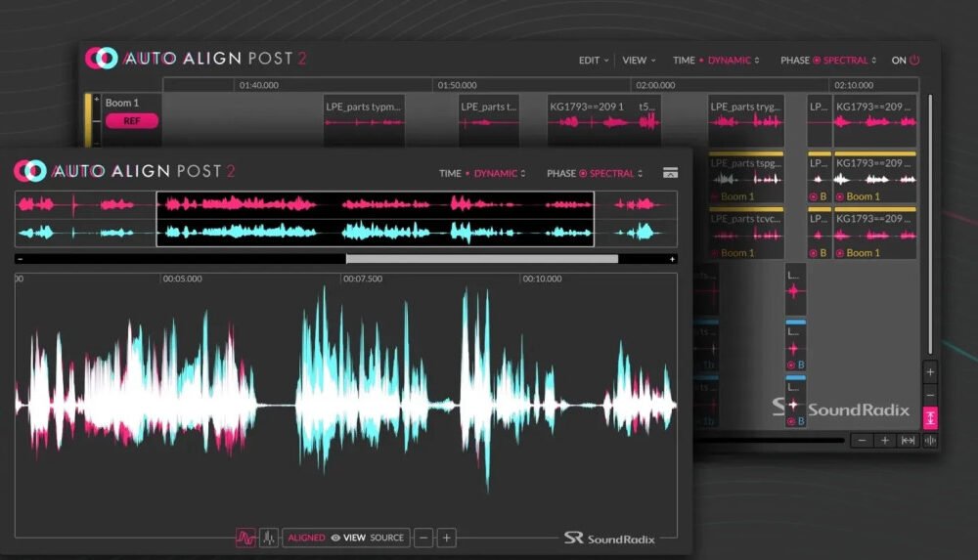
Task: Collapse the front panel using the tray icon
Action: [670, 173]
